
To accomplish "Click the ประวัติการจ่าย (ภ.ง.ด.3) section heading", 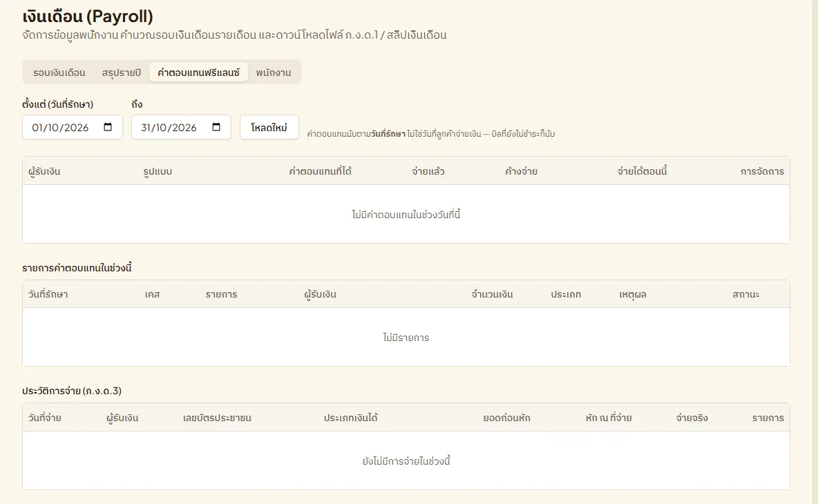I will tap(72, 391).
